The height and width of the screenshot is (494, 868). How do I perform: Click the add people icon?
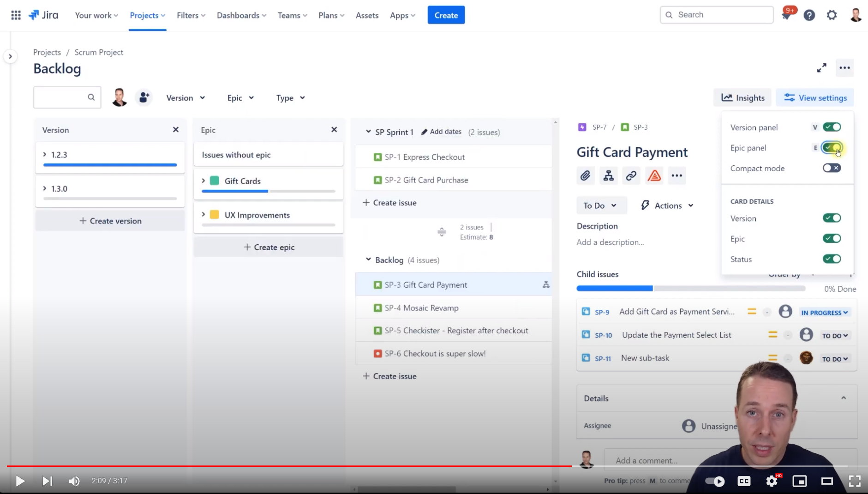144,97
